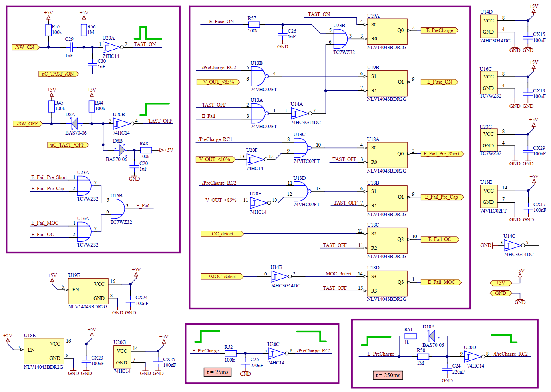Select the U13B NOR gate symbol
Image resolution: width=551 pixels, height=392 pixels.
(x=257, y=76)
